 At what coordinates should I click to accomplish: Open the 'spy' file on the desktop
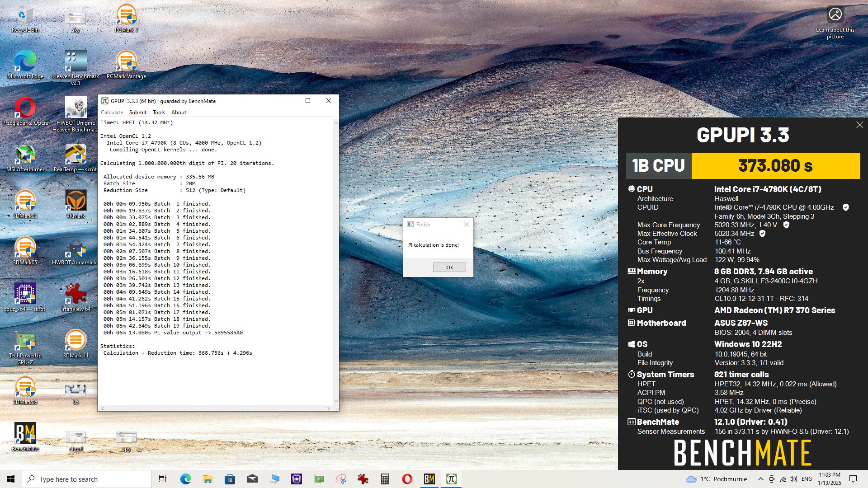click(126, 441)
